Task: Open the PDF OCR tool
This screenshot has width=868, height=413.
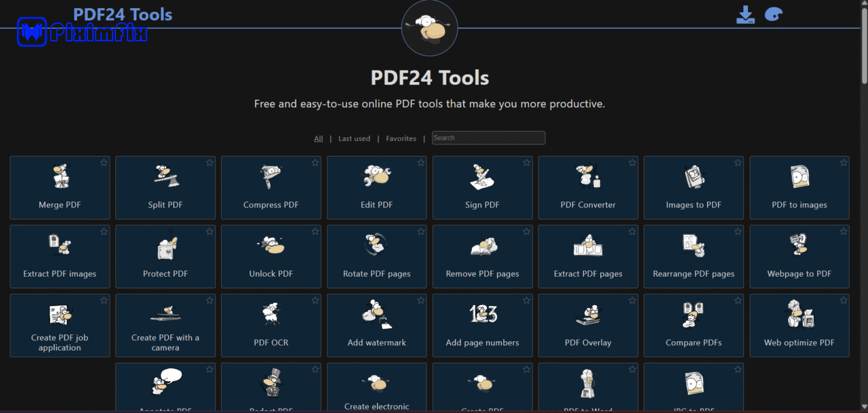Action: click(271, 326)
